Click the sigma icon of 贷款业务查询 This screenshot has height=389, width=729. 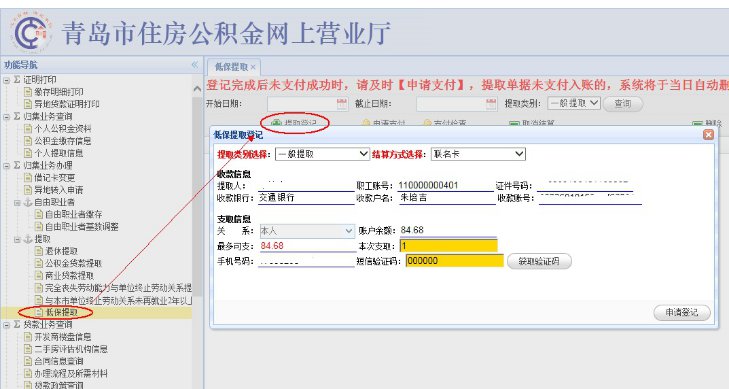(17, 324)
